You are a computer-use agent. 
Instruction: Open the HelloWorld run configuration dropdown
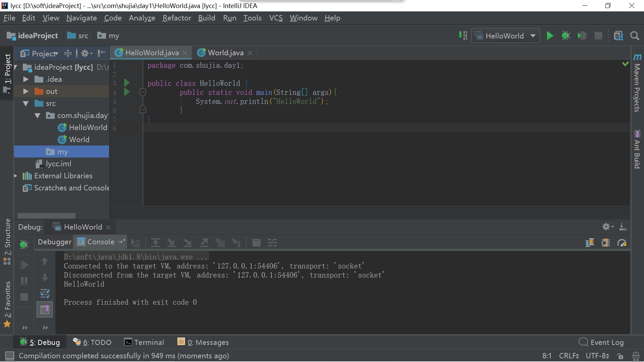point(505,36)
